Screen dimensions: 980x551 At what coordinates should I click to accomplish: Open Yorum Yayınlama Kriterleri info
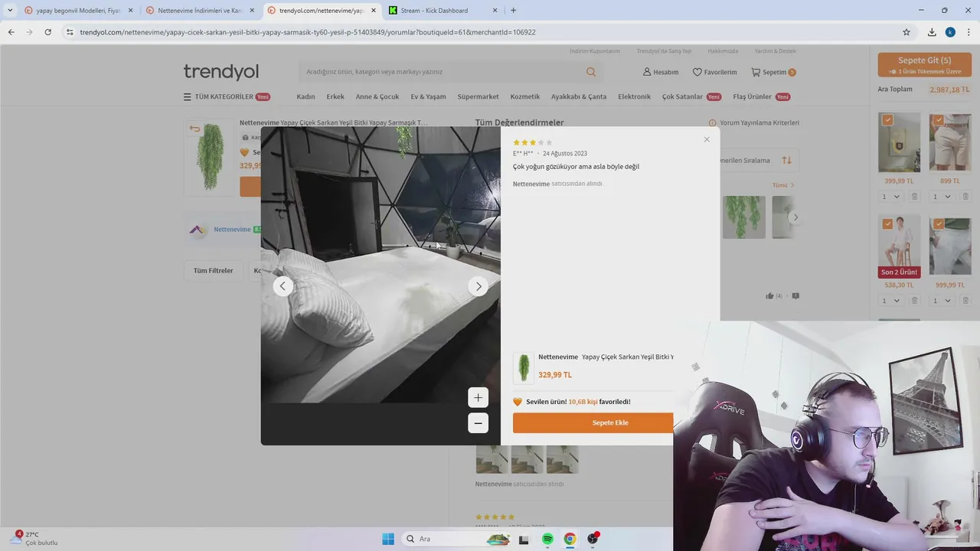click(754, 122)
